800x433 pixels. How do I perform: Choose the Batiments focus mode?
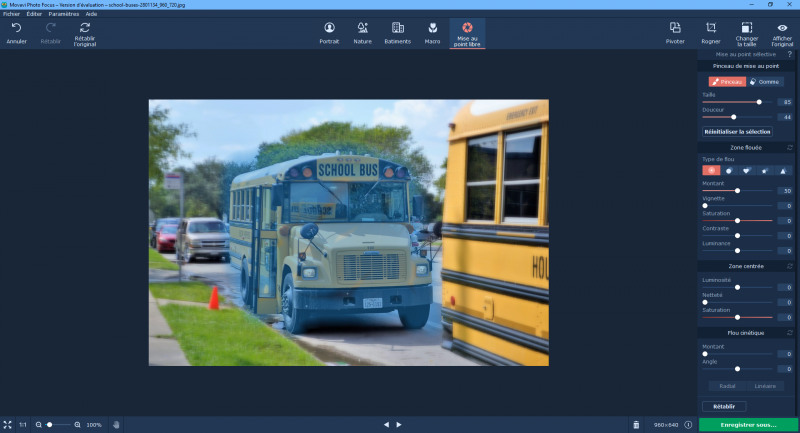[397, 32]
